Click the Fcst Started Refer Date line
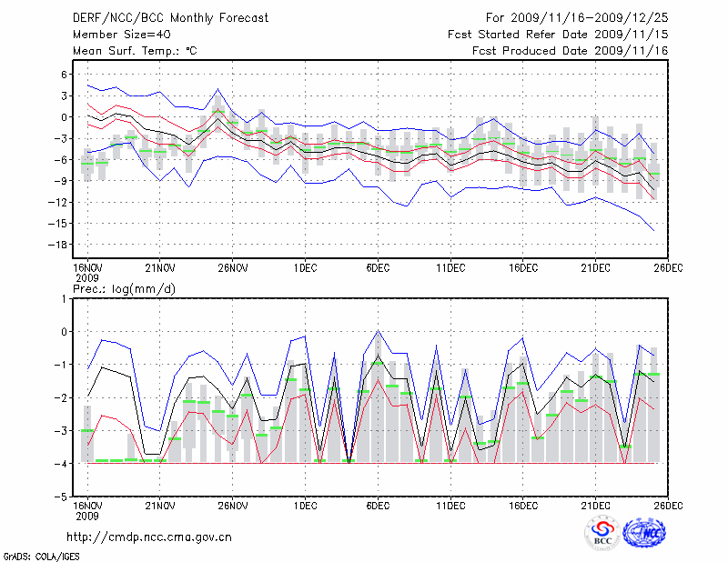The width and height of the screenshot is (728, 562). click(x=558, y=35)
